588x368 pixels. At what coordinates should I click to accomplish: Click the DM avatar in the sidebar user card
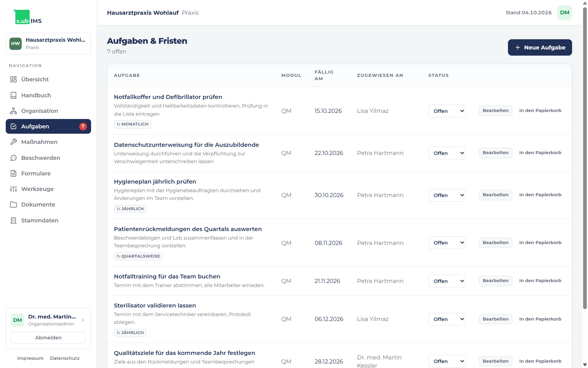point(18,320)
